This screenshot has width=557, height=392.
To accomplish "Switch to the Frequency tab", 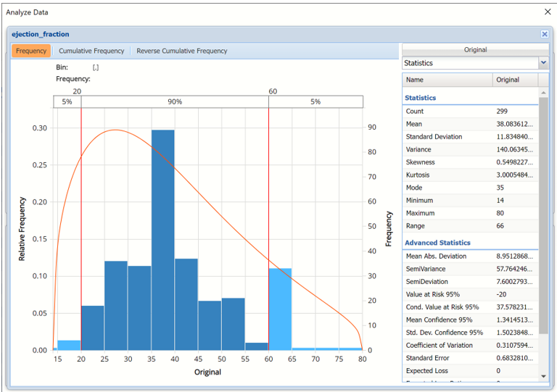I will tap(31, 51).
